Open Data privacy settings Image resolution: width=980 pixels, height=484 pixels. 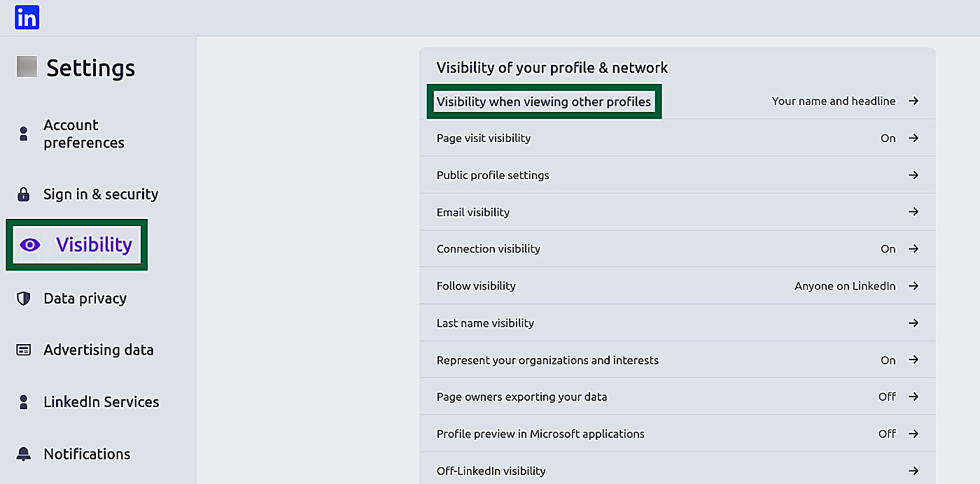point(85,299)
